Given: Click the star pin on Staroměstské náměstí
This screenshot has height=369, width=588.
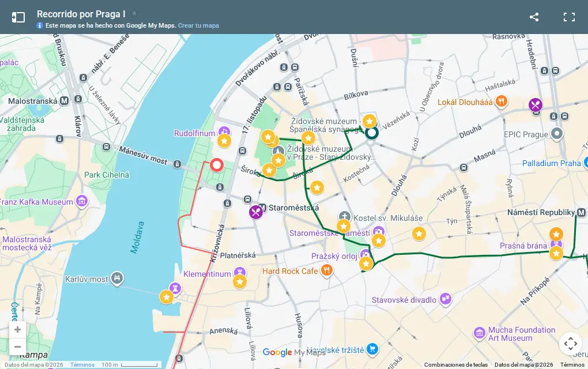Looking at the screenshot, I should tap(379, 241).
